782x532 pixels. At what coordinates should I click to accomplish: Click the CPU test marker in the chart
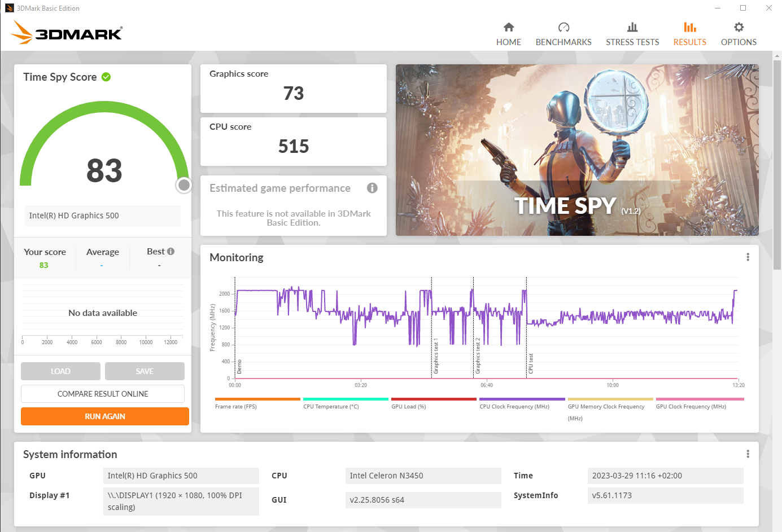pos(531,363)
